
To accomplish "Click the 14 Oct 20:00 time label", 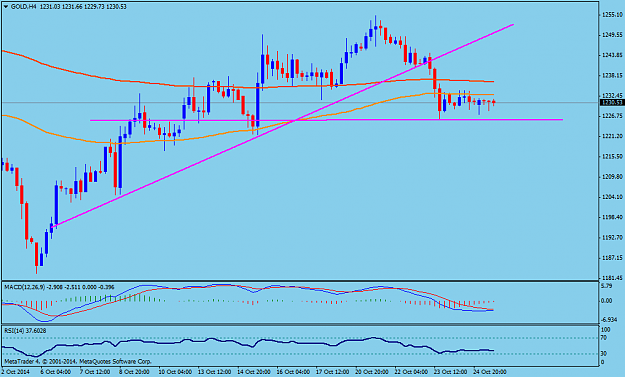I will point(254,372).
